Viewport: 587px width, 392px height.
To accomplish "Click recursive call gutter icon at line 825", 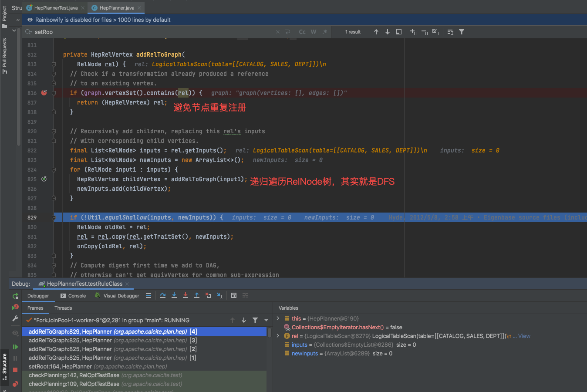I will (44, 179).
